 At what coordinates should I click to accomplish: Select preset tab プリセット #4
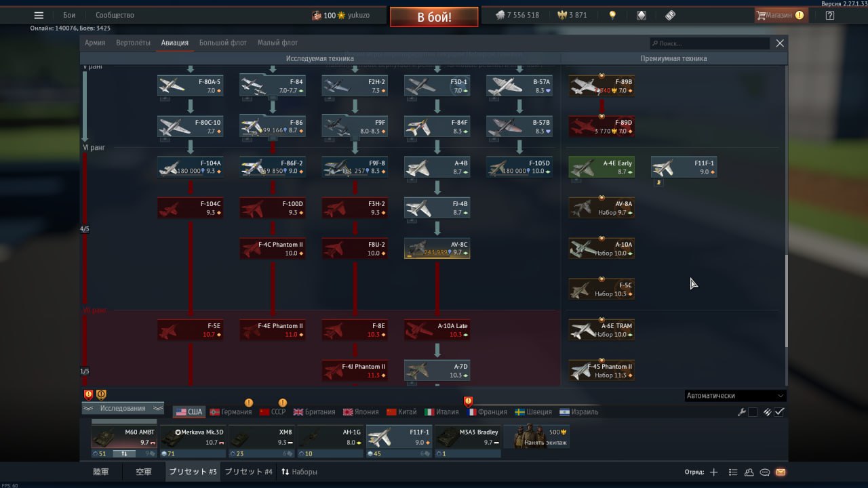pyautogui.click(x=248, y=472)
